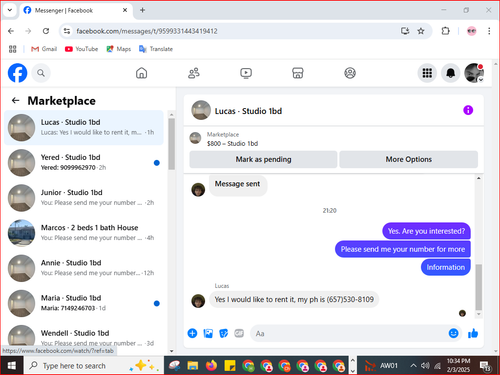Open the Yered - Studio 1bd conversation
The height and width of the screenshot is (375, 500).
click(84, 163)
